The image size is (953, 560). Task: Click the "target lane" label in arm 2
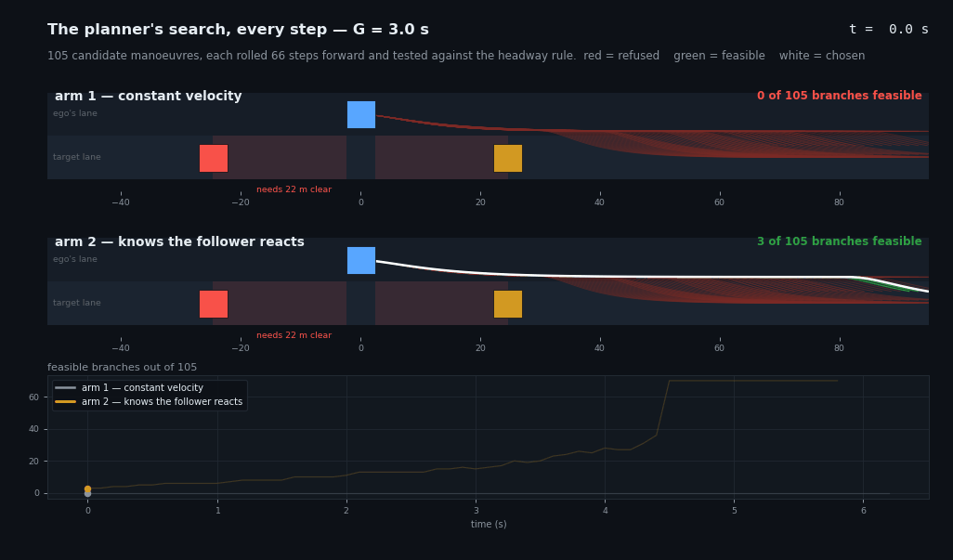pos(76,303)
